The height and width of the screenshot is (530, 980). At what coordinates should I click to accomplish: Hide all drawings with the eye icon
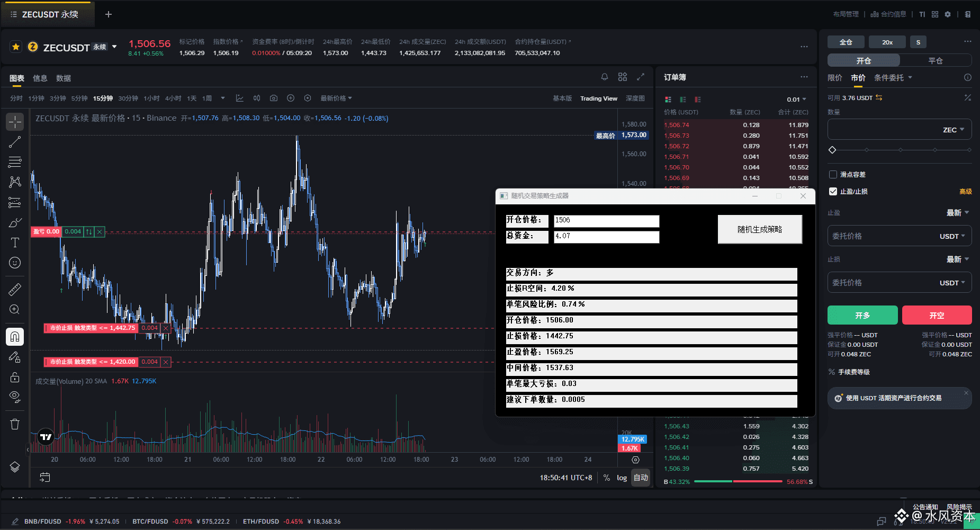coord(15,397)
